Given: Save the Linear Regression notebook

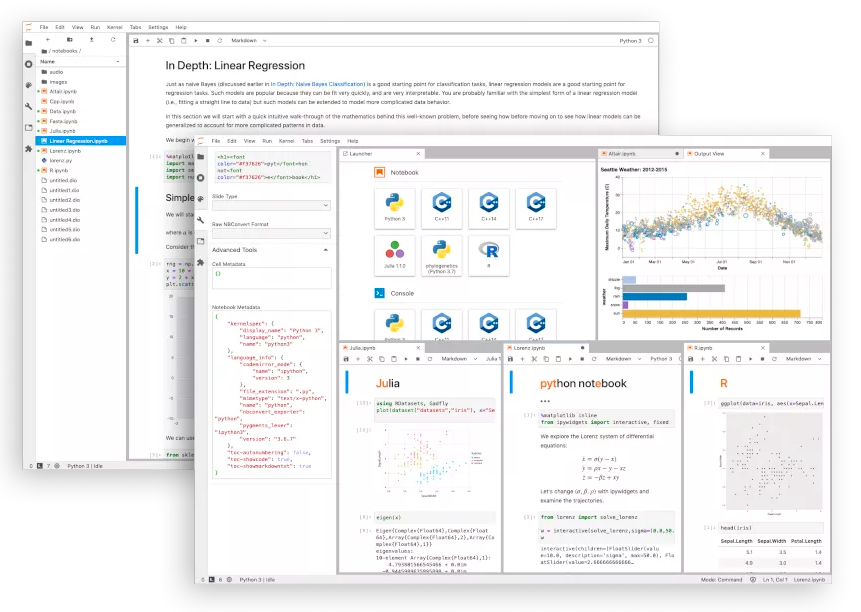Looking at the screenshot, I should point(136,41).
